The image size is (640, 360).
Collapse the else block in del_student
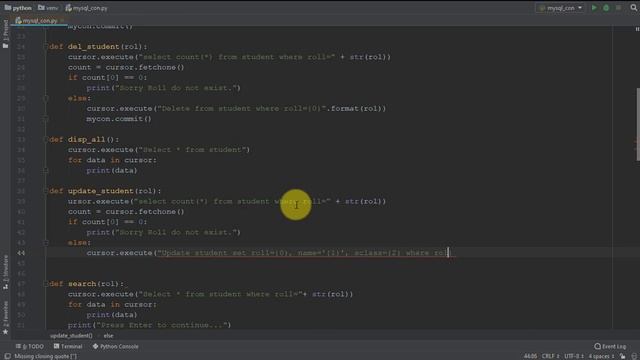pyautogui.click(x=46, y=98)
